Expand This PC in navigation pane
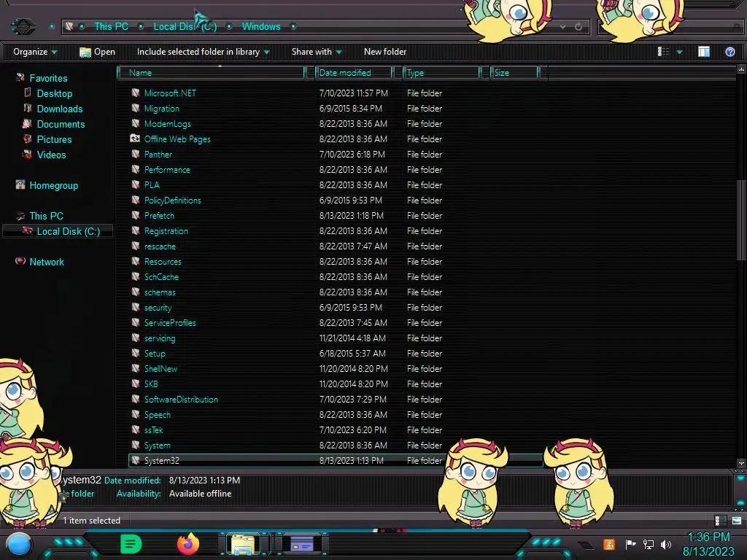 [x=46, y=216]
